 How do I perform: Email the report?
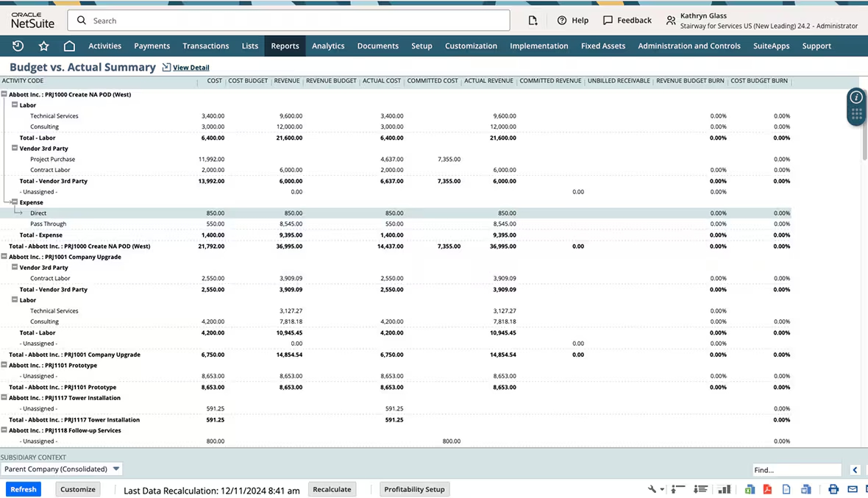pyautogui.click(x=852, y=489)
